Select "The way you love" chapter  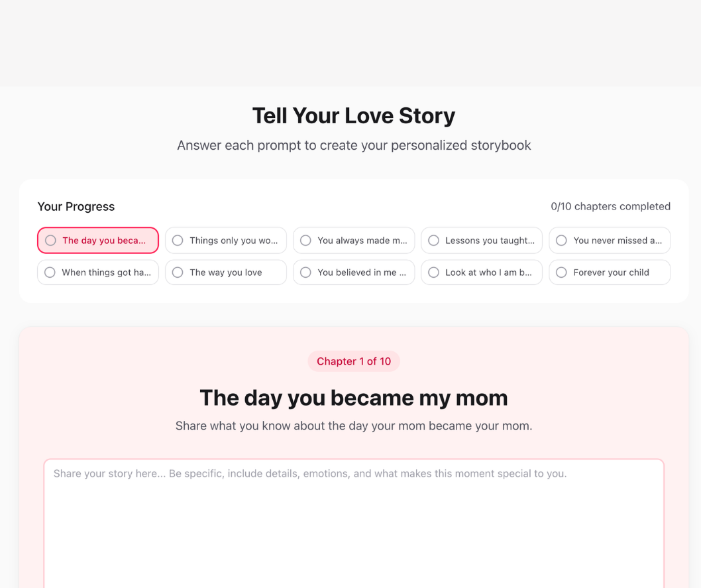tap(225, 272)
